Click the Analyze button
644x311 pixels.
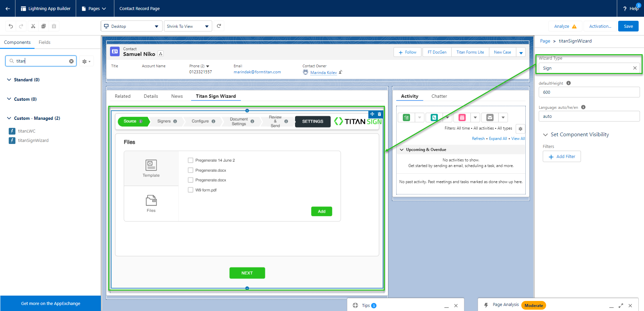(x=565, y=26)
